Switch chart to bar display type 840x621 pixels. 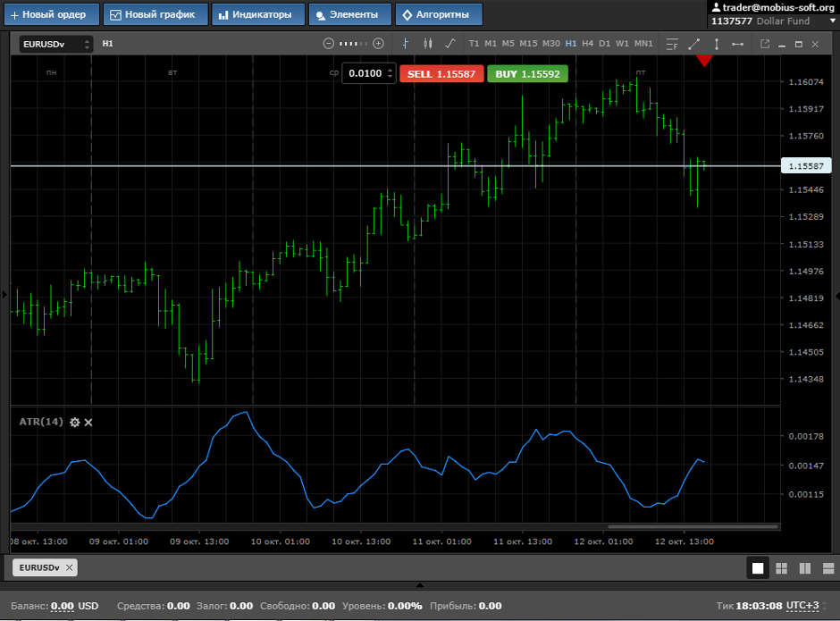(406, 44)
